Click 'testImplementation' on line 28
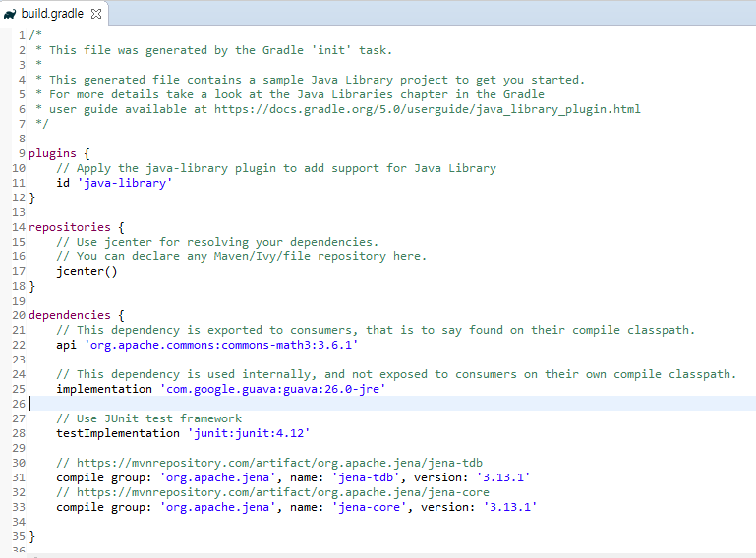This screenshot has width=756, height=558. [118, 433]
